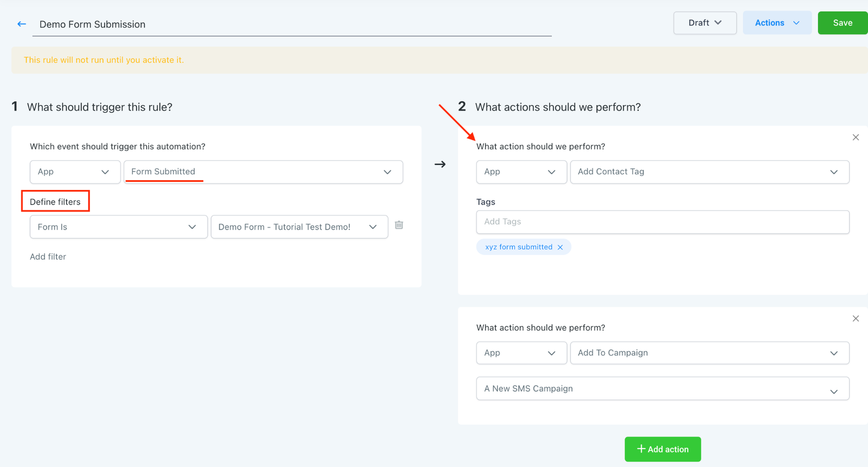This screenshot has height=467, width=868.
Task: Open the Add Contact Tag action dropdown
Action: (x=709, y=172)
